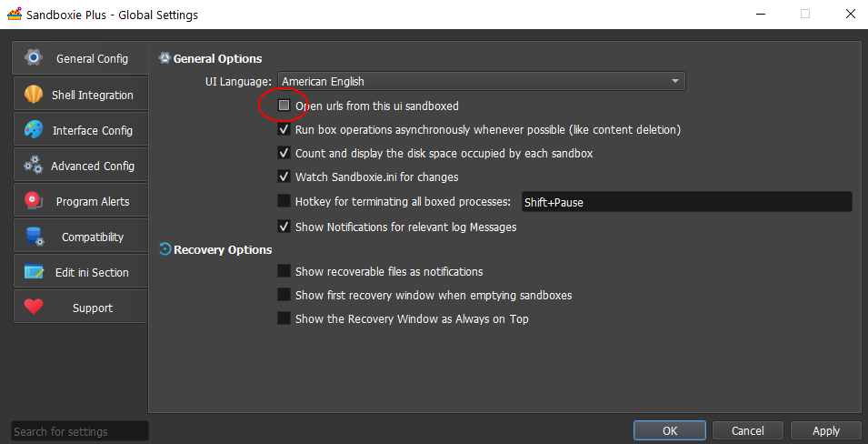Click the Shell Integration shell icon

pos(34,95)
